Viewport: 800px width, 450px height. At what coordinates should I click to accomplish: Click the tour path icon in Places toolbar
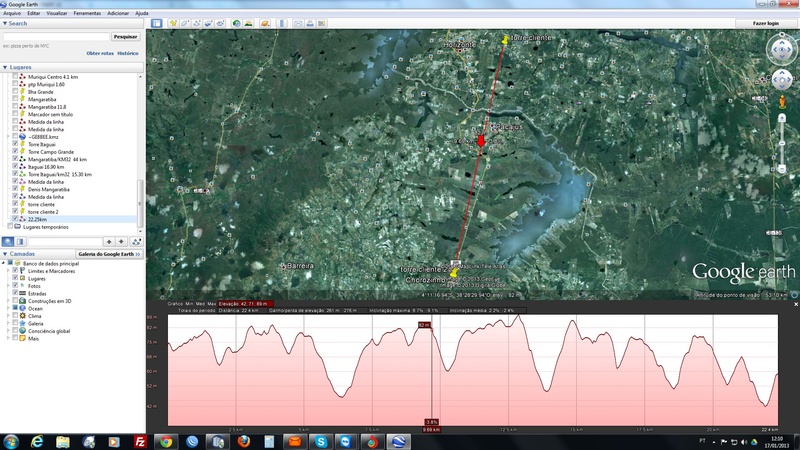pos(136,242)
